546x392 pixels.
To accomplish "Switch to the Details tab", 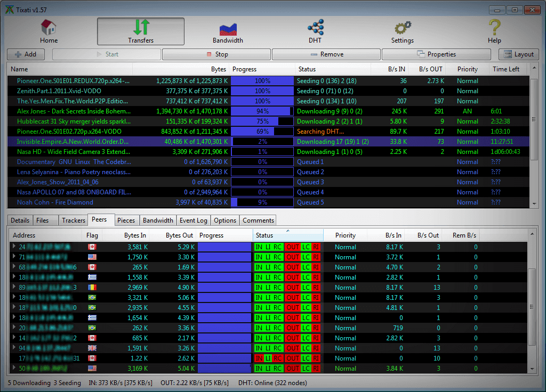I will 20,220.
